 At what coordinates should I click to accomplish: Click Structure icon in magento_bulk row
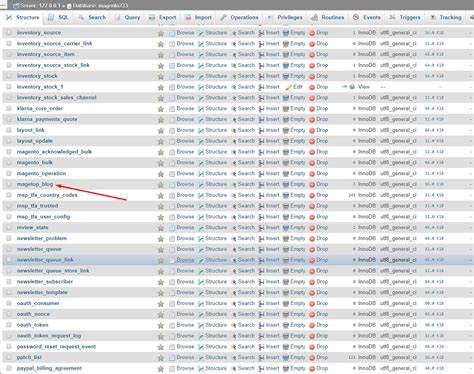(x=201, y=163)
